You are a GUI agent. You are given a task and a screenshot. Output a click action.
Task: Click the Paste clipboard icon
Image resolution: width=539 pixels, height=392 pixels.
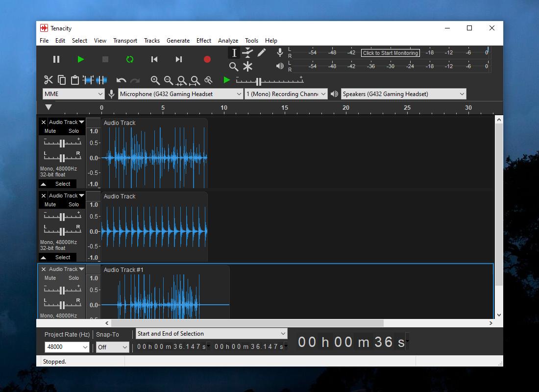pos(74,80)
